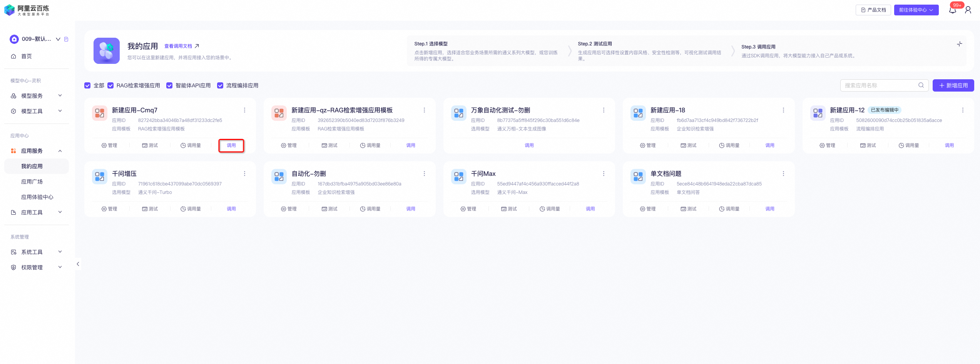Click the 新建应用-12 app icon
The height and width of the screenshot is (364, 980).
coord(818,113)
